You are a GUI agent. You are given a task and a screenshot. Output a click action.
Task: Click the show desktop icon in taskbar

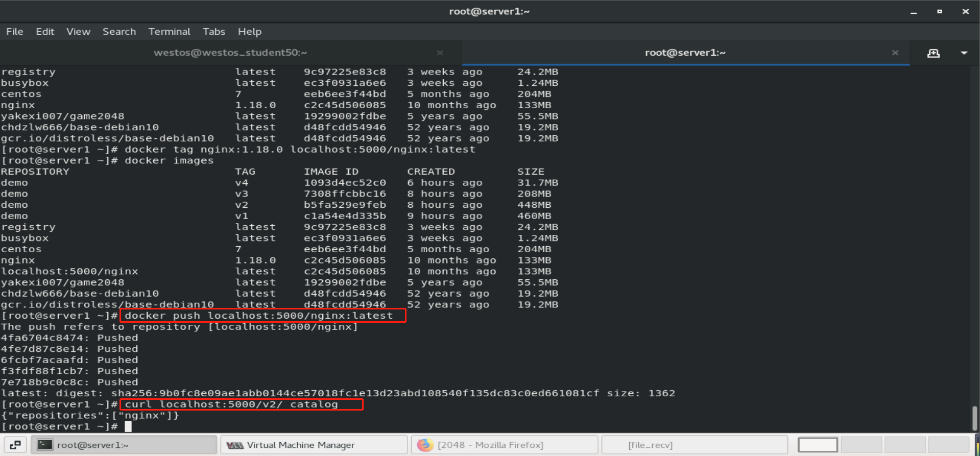(x=15, y=445)
